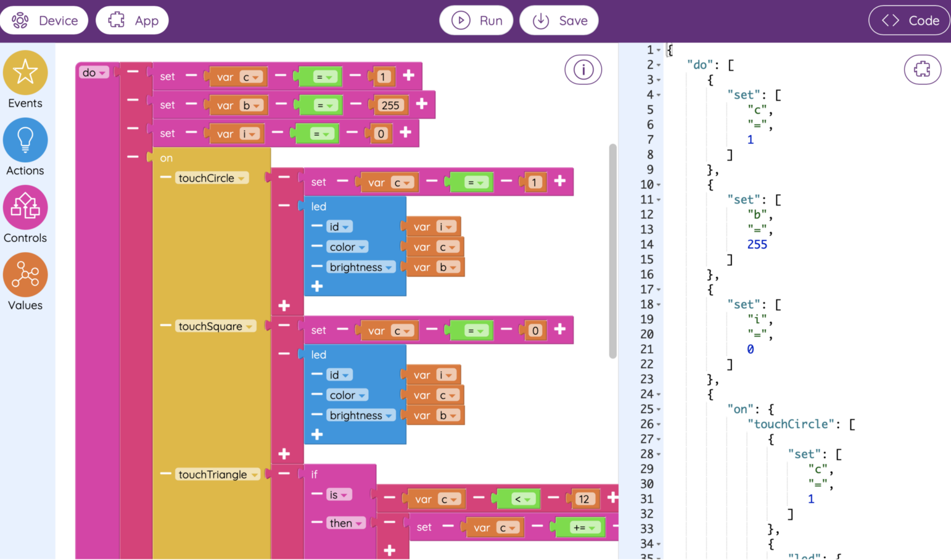
Task: Save the project
Action: (559, 20)
